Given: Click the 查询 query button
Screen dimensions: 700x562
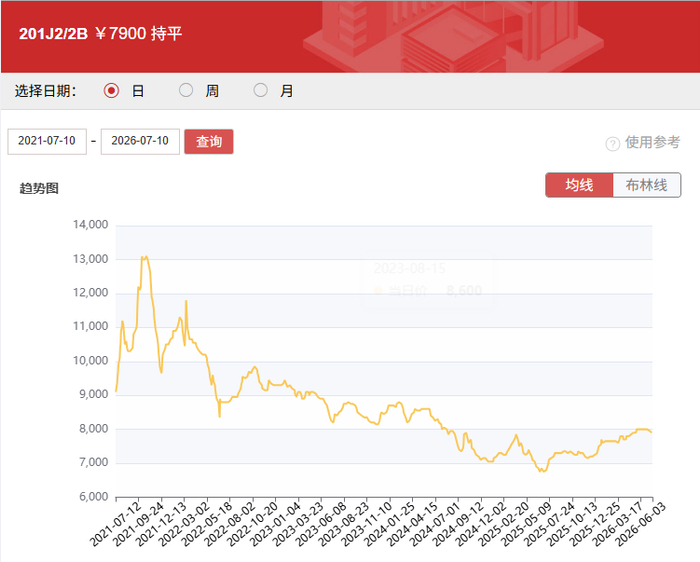Looking at the screenshot, I should click(209, 142).
